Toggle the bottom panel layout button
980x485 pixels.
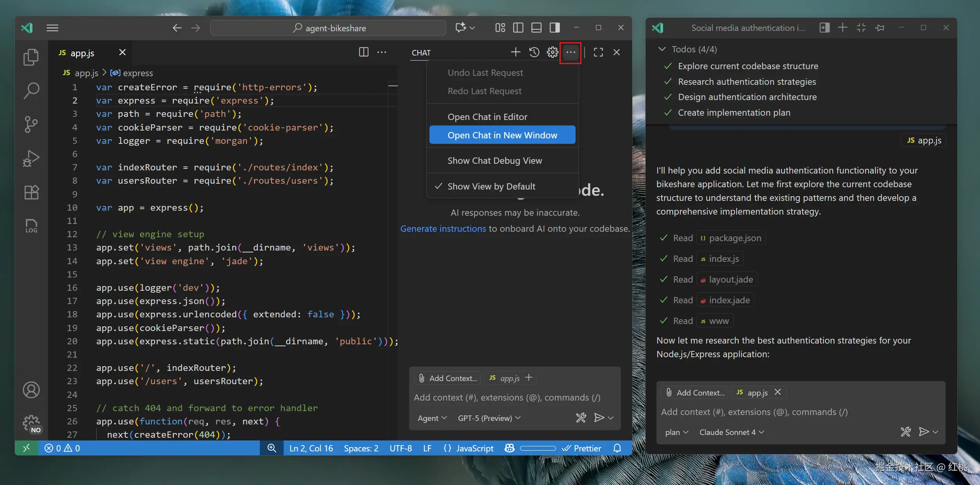point(536,28)
